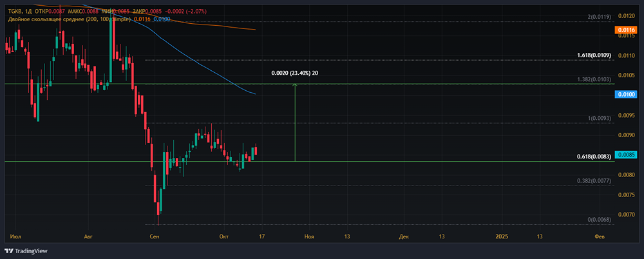Click the 0.382(0.0077) Fibonacci level label
This screenshot has height=259, width=644.
pos(594,180)
